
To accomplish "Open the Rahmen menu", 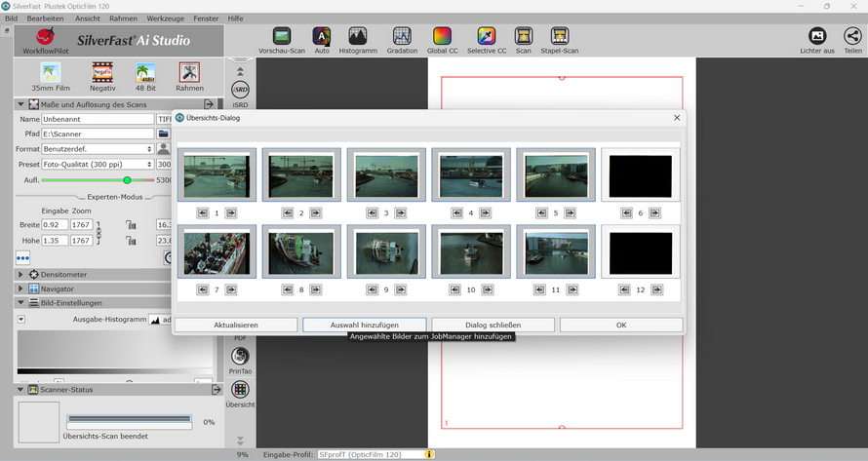I will coord(123,19).
